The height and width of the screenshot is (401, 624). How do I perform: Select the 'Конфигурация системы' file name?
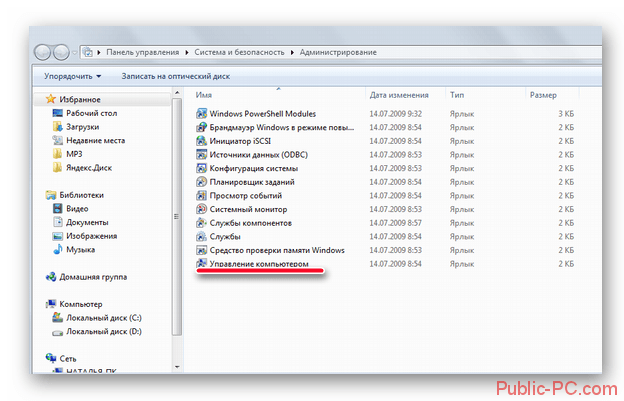pos(254,168)
